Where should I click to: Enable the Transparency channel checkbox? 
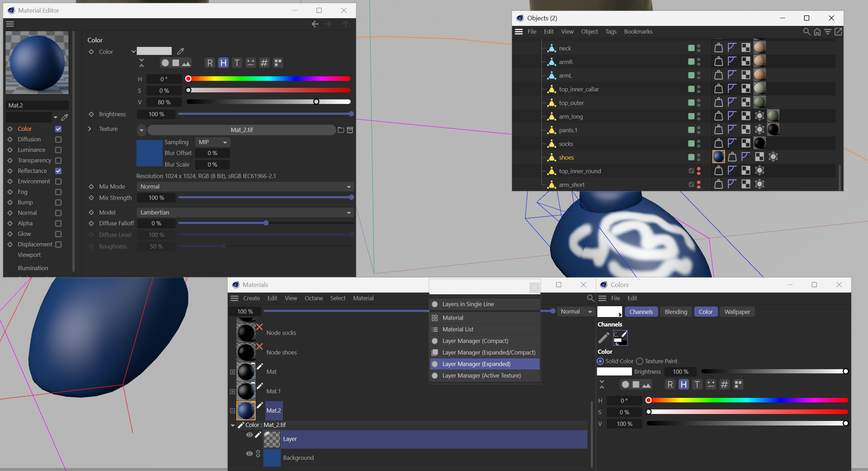click(58, 161)
